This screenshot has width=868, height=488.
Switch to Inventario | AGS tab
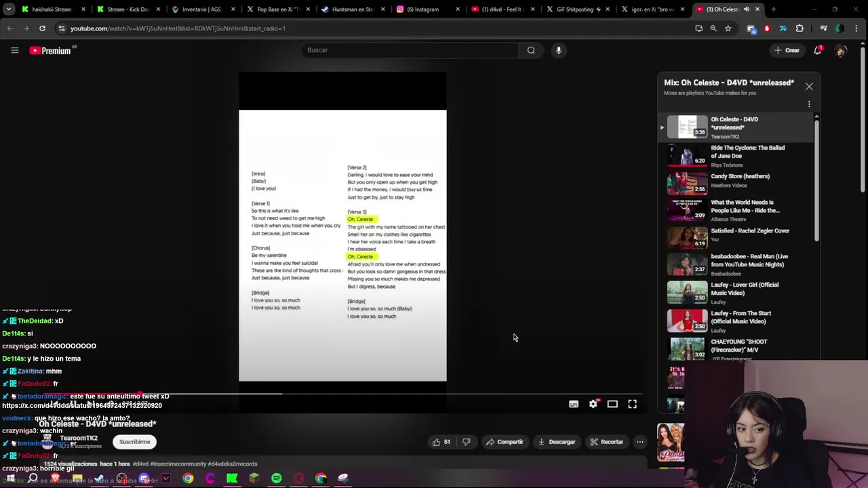tap(203, 9)
